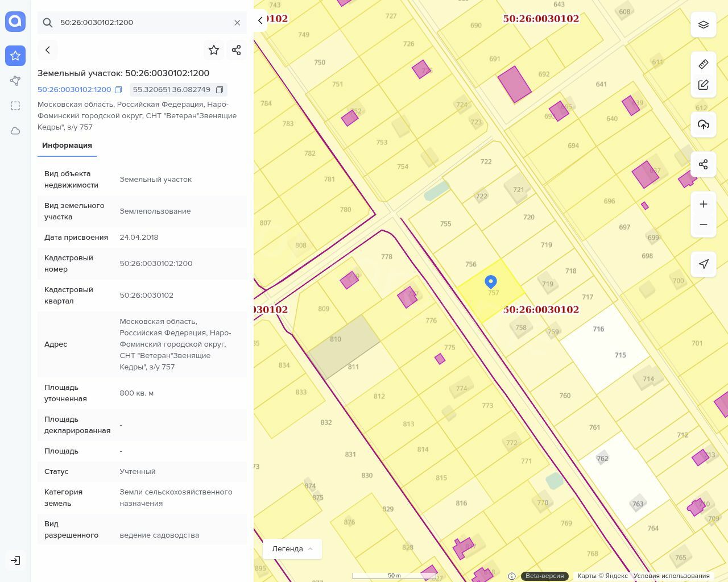Share the map using right toolbar icon
This screenshot has height=582, width=728.
coord(703,164)
